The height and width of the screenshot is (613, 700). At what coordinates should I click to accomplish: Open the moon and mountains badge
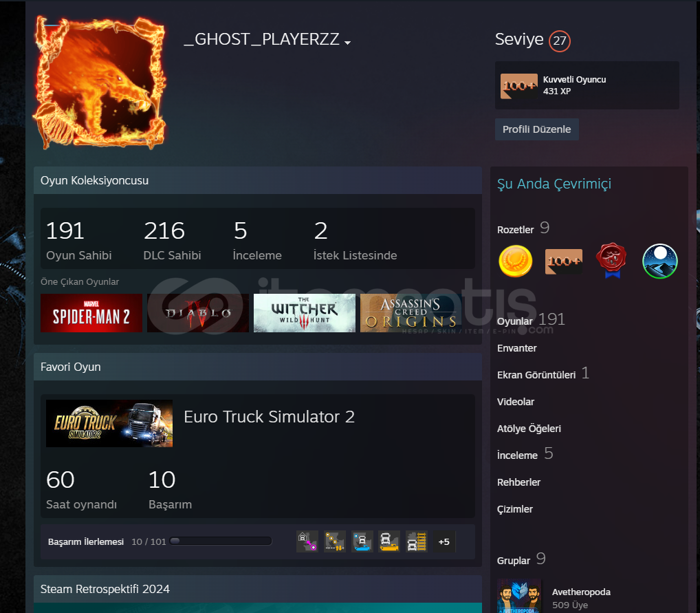point(660,261)
